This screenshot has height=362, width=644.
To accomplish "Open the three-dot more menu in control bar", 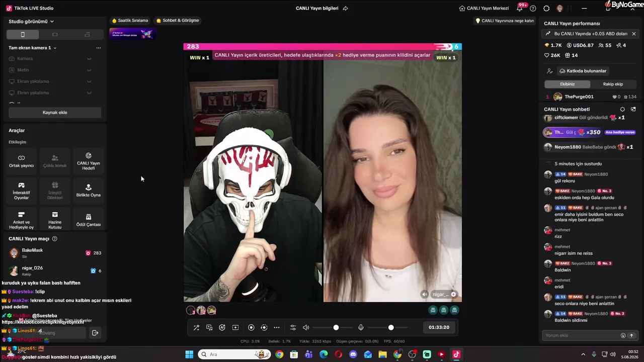I will coord(277,327).
